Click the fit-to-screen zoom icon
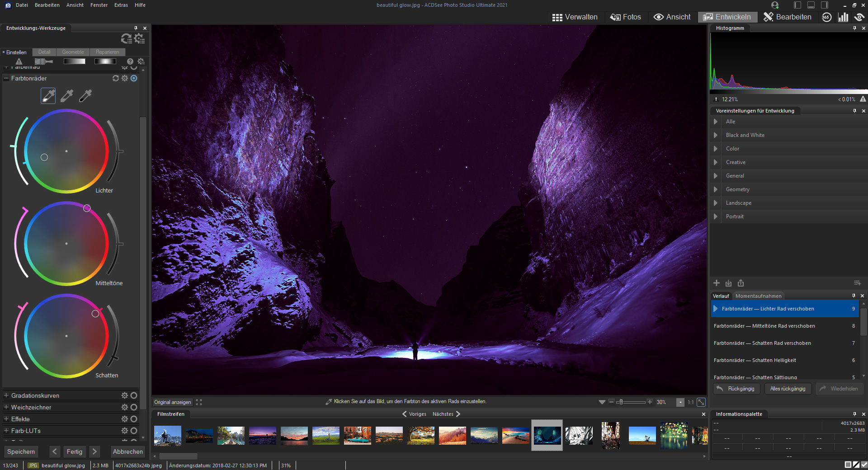 coord(701,402)
